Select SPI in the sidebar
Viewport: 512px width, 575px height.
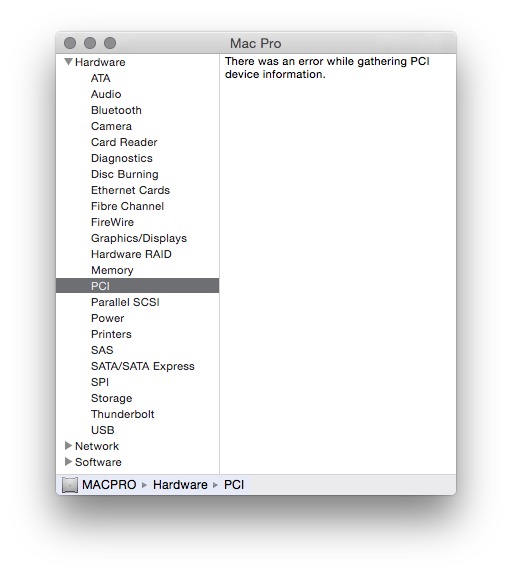(100, 382)
